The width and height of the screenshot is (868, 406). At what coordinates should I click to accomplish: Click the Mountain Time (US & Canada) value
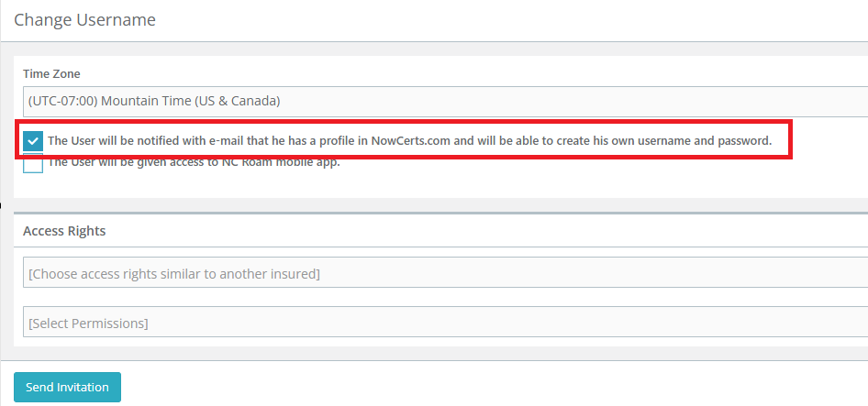point(191,101)
